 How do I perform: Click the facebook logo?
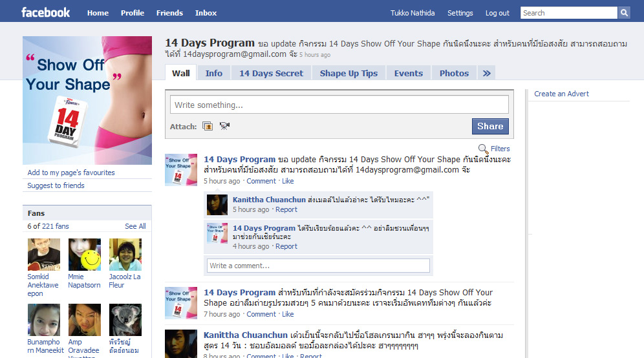pyautogui.click(x=46, y=13)
